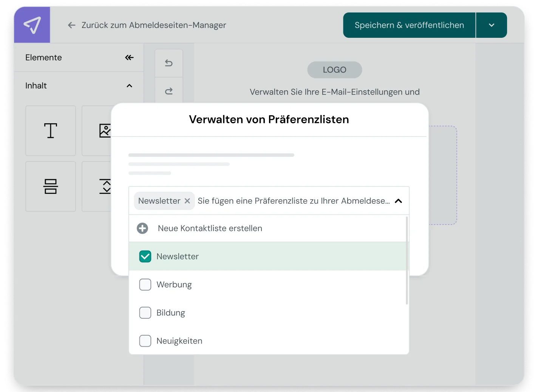Click the Speichern & veröffentlichen button
538x392 pixels.
(409, 25)
